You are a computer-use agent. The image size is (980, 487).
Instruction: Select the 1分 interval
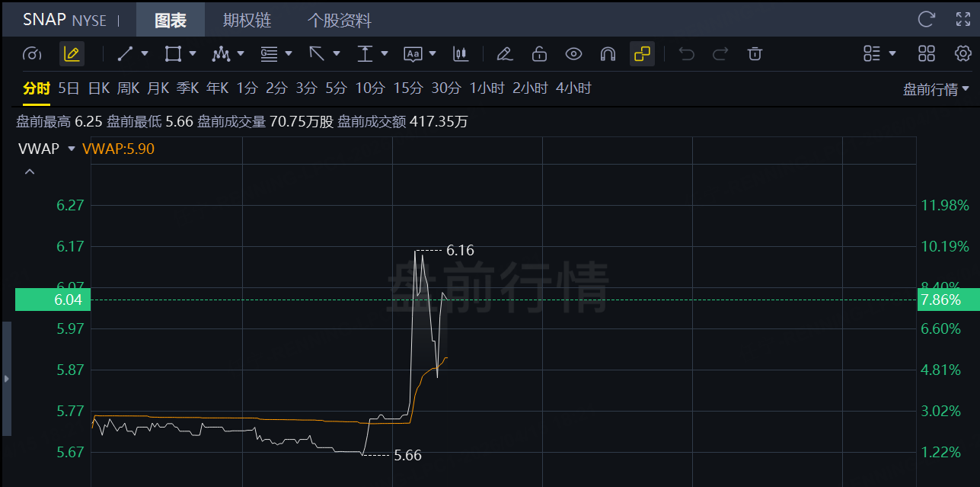point(247,88)
